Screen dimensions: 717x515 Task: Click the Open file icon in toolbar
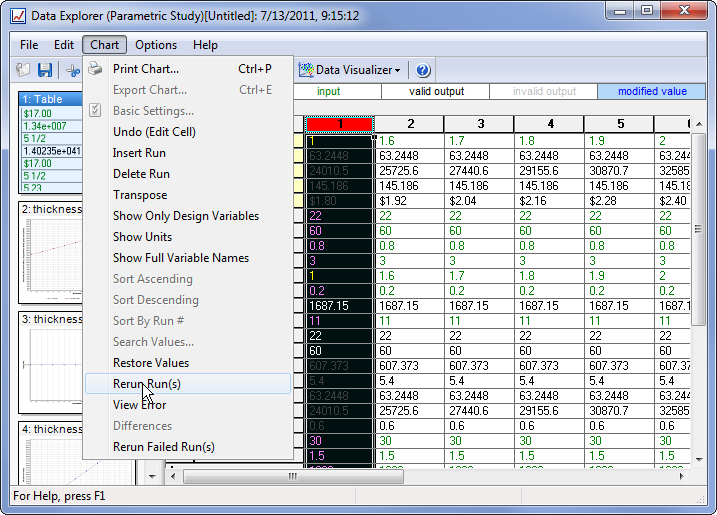coord(23,70)
